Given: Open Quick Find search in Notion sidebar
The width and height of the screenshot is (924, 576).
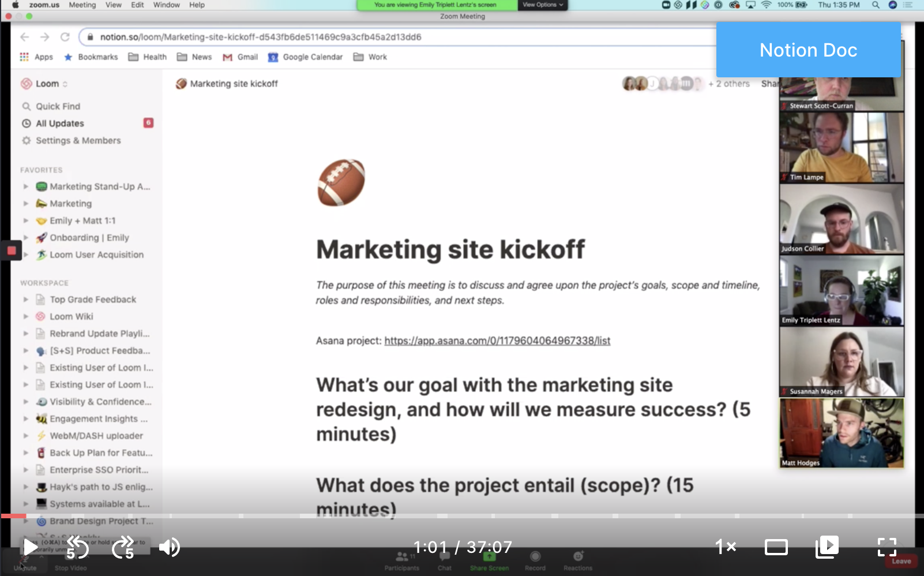Looking at the screenshot, I should point(58,106).
